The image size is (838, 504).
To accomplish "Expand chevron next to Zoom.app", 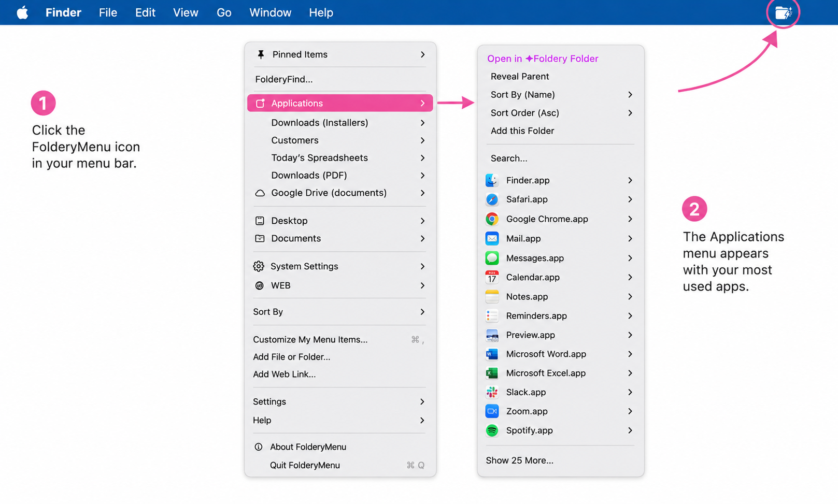I will pos(630,411).
